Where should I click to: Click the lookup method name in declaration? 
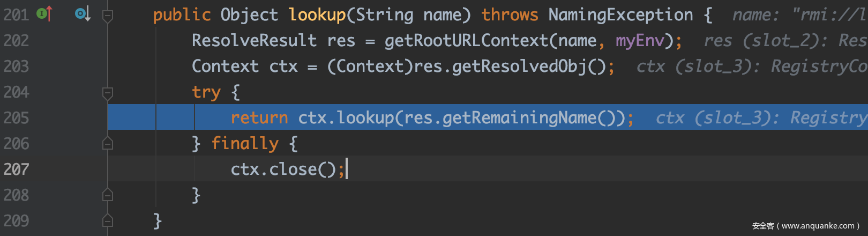coord(317,14)
